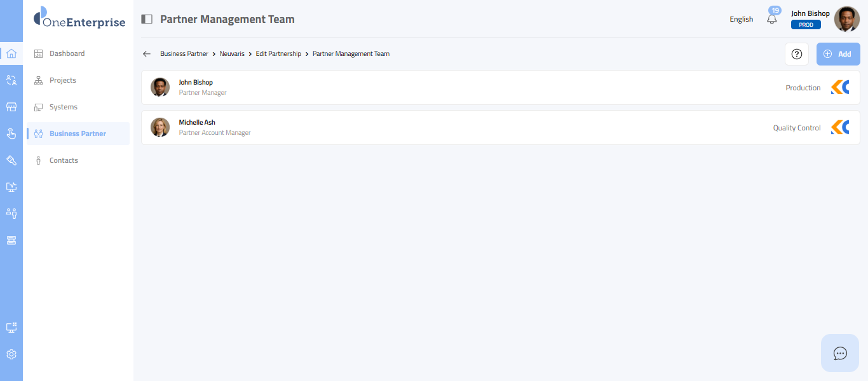
Task: Click the notification bell with 19 badge
Action: [772, 19]
